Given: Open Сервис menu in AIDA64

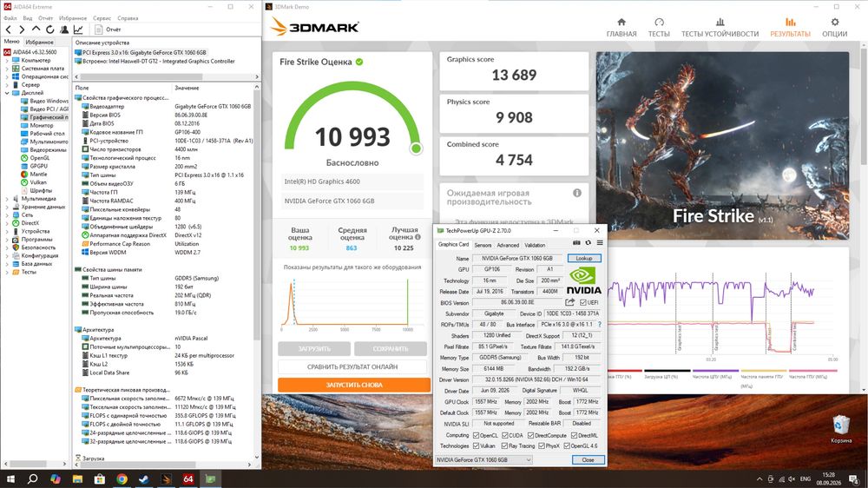Looking at the screenshot, I should click(102, 18).
